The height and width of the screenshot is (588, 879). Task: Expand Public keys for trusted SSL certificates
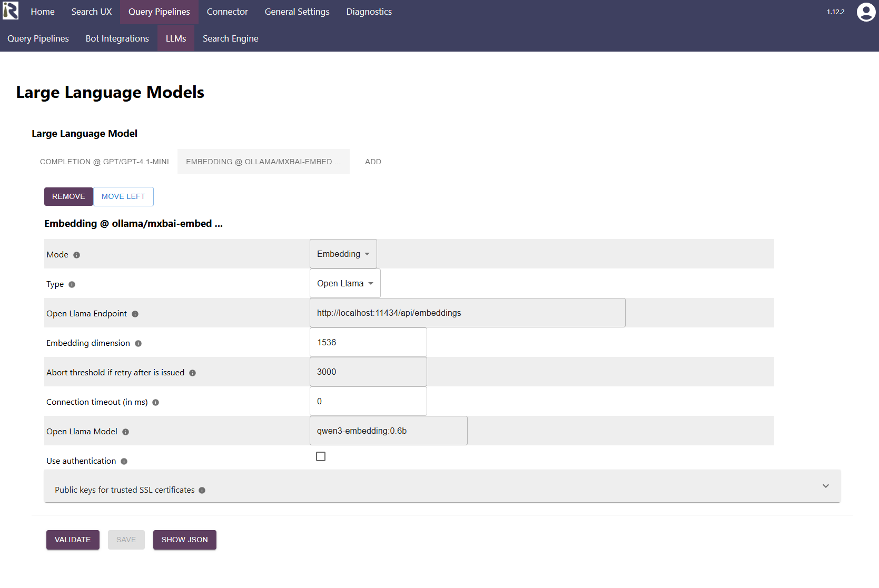[x=825, y=486]
